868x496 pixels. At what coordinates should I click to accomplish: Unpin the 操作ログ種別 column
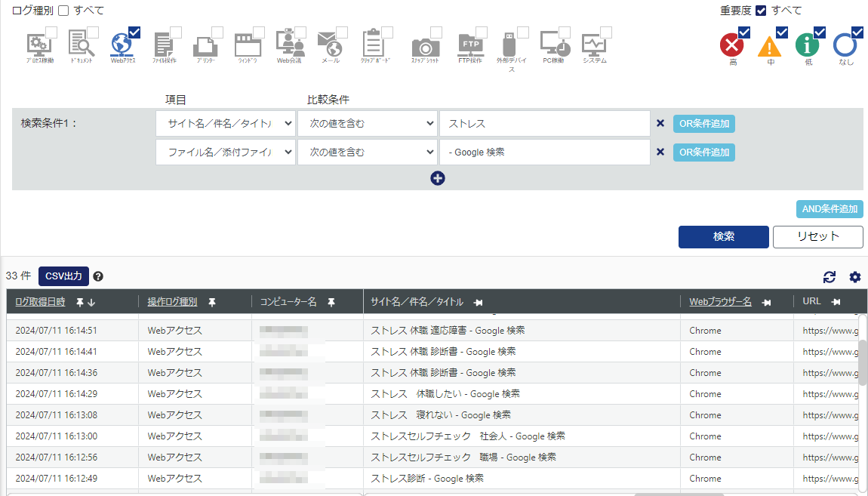coord(212,302)
